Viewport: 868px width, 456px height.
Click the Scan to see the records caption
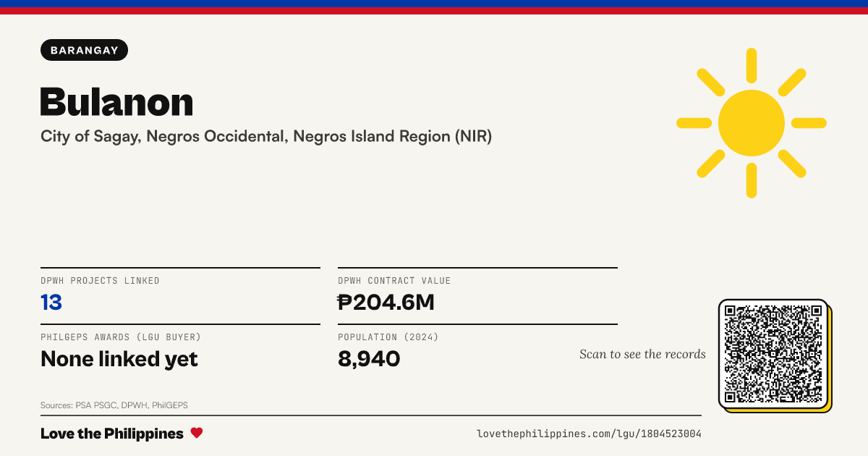click(x=642, y=354)
